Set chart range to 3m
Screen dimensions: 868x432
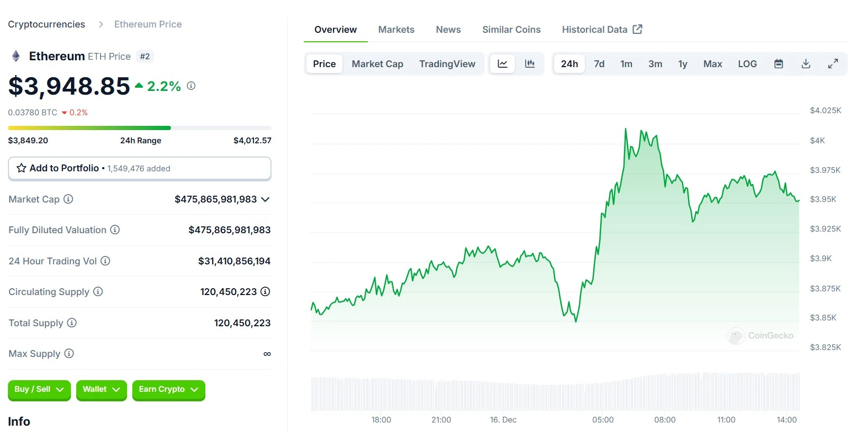[655, 64]
